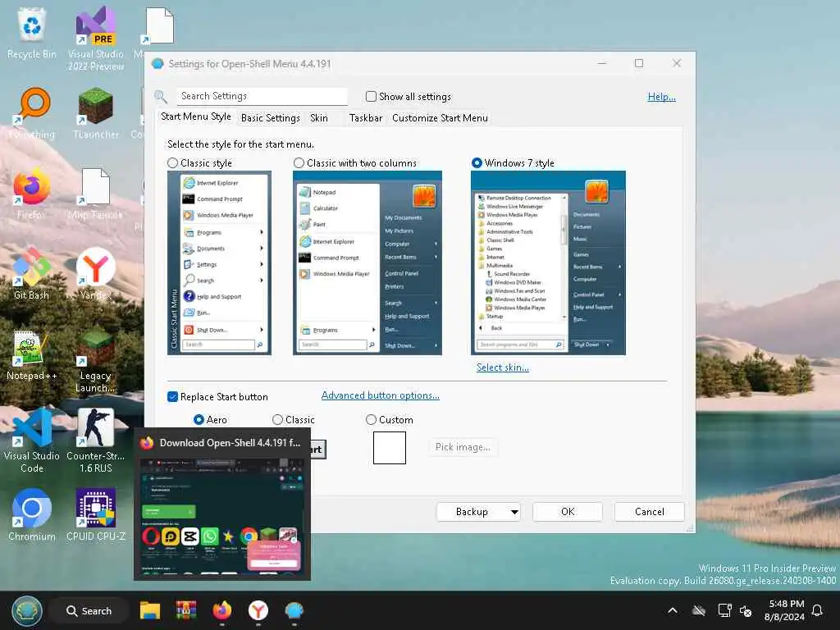840x630 pixels.
Task: Click the Open-Shell Start button in taskbar
Action: click(x=27, y=611)
